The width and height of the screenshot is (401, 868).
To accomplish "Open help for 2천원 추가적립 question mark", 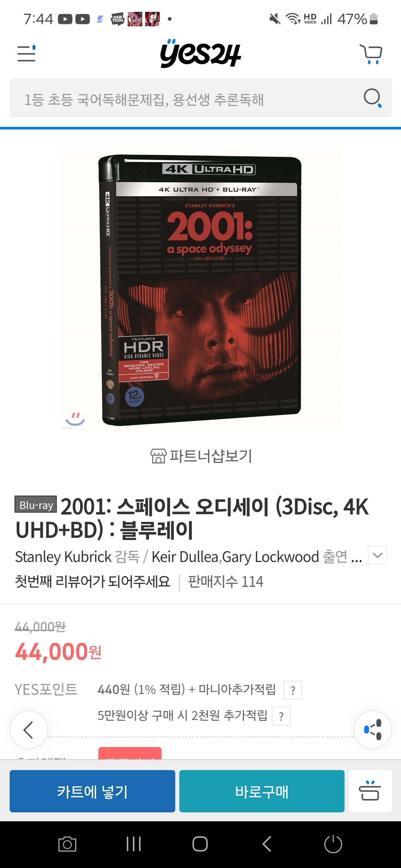I will [x=281, y=716].
